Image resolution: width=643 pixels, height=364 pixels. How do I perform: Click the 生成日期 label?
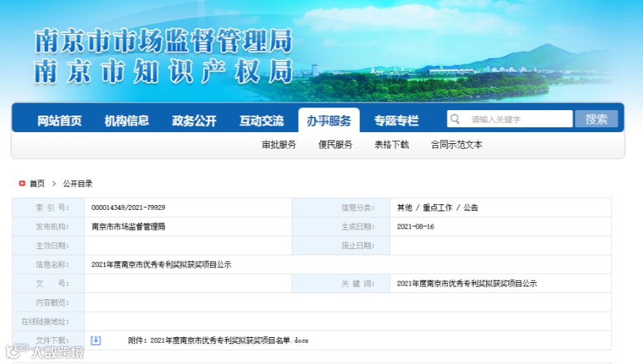click(358, 226)
